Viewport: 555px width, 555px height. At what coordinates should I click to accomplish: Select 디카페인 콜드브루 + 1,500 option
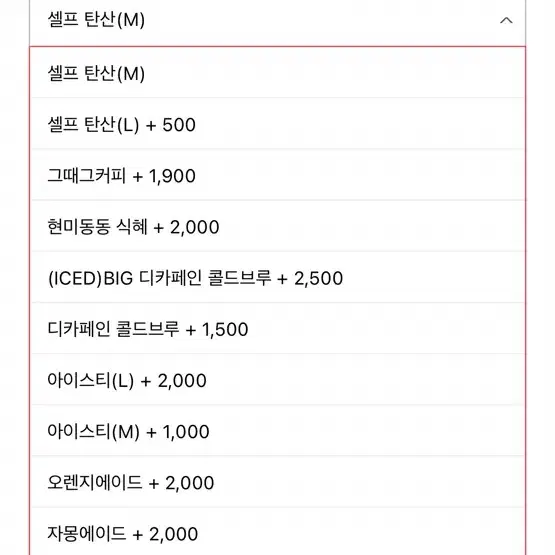point(278,329)
